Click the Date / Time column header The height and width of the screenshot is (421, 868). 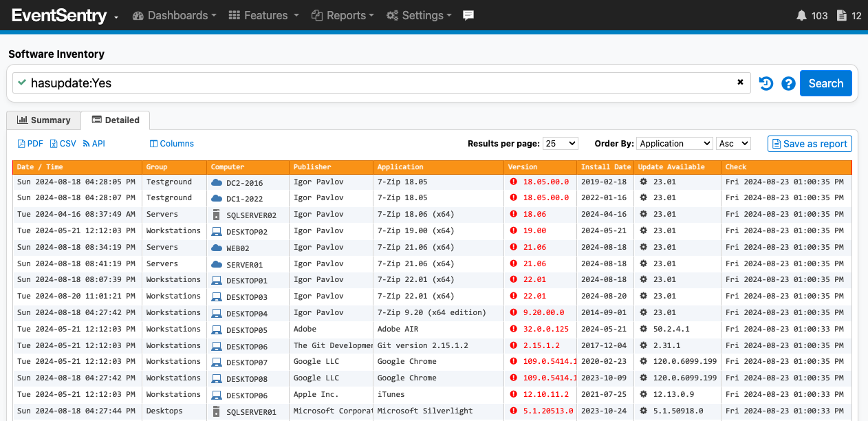pos(78,167)
